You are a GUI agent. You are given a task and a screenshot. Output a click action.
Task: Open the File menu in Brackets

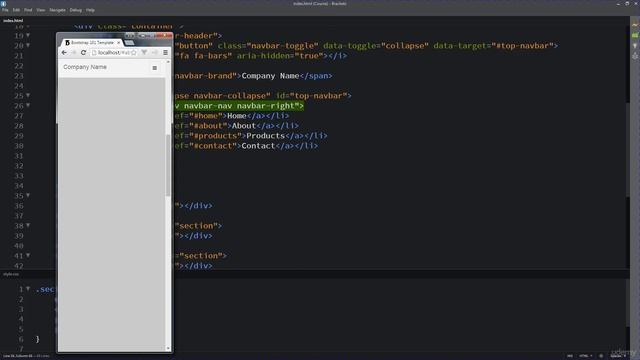point(5,10)
